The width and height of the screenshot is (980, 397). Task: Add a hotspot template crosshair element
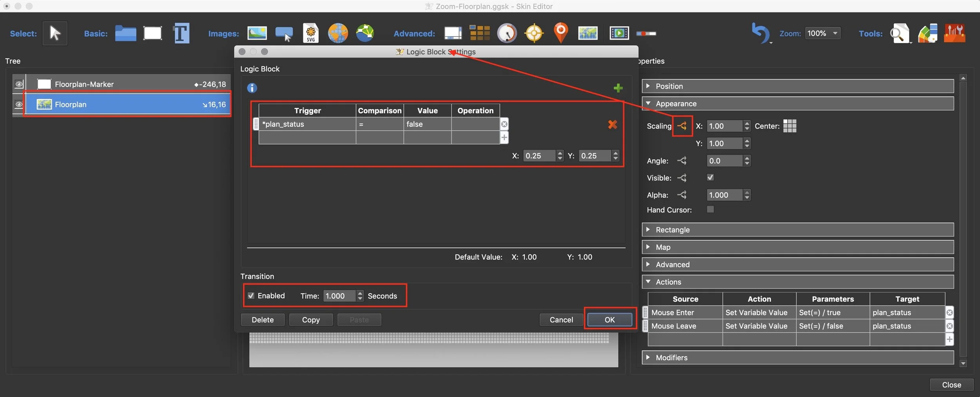point(534,33)
